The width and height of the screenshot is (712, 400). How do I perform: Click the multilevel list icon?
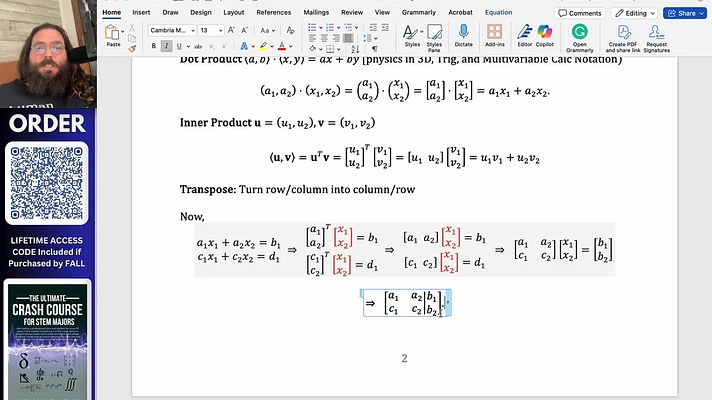[348, 28]
